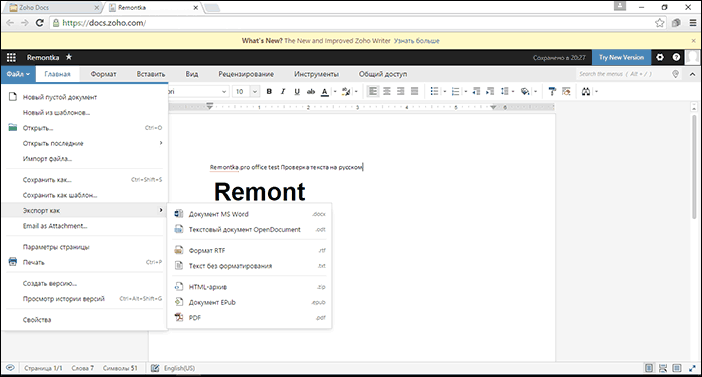
Task: Click the comments icon in status bar
Action: click(10, 368)
